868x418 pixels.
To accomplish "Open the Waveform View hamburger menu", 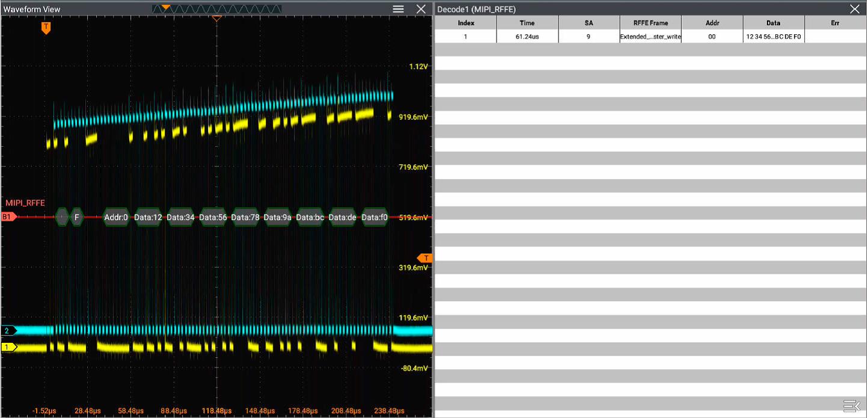I will click(398, 9).
